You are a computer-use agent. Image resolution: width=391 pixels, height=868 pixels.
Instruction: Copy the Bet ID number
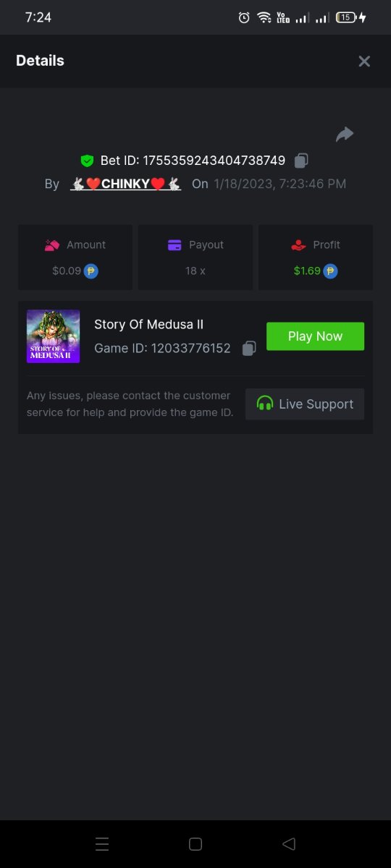(x=302, y=161)
